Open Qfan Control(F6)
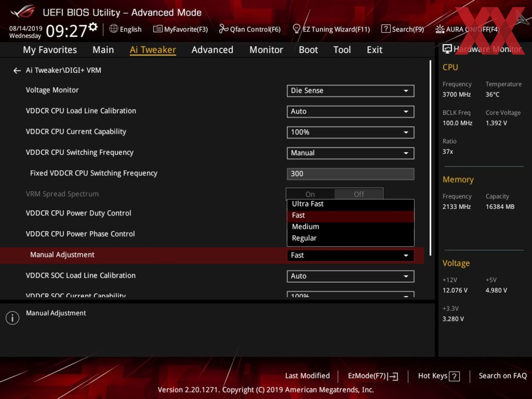532x399 pixels. pos(250,29)
